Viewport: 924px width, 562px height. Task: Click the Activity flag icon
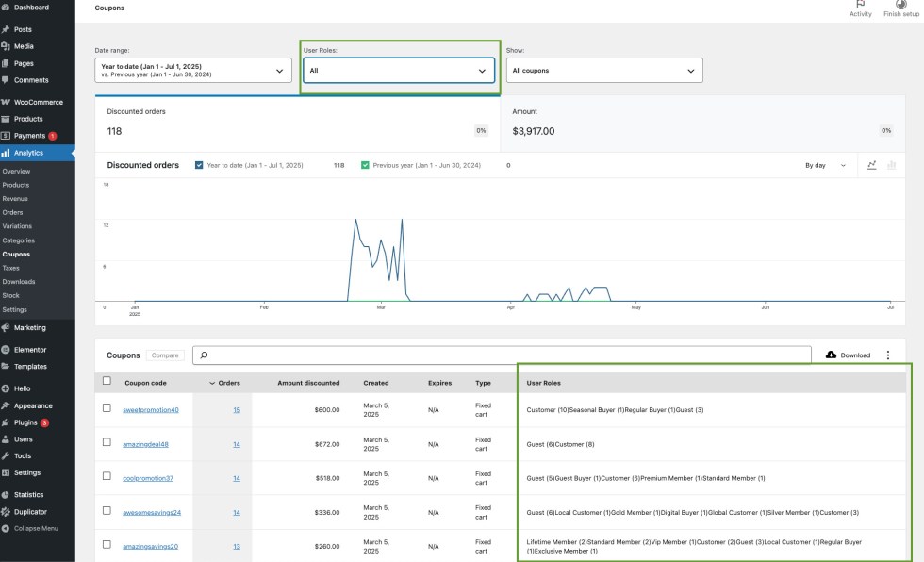[860, 5]
